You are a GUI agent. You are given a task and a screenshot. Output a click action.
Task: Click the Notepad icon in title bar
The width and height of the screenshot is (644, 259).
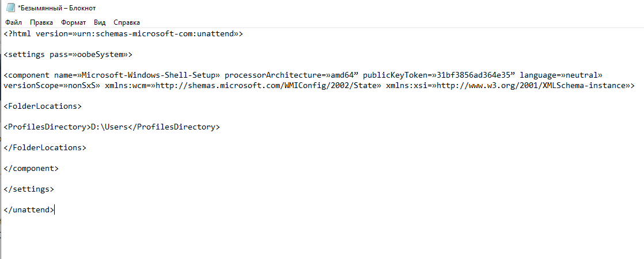pos(9,8)
